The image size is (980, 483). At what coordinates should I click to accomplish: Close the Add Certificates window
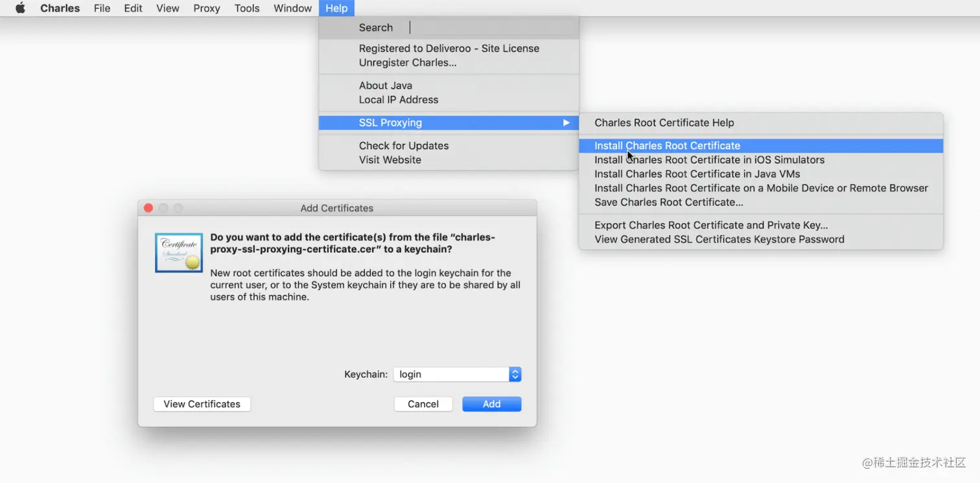pyautogui.click(x=148, y=208)
